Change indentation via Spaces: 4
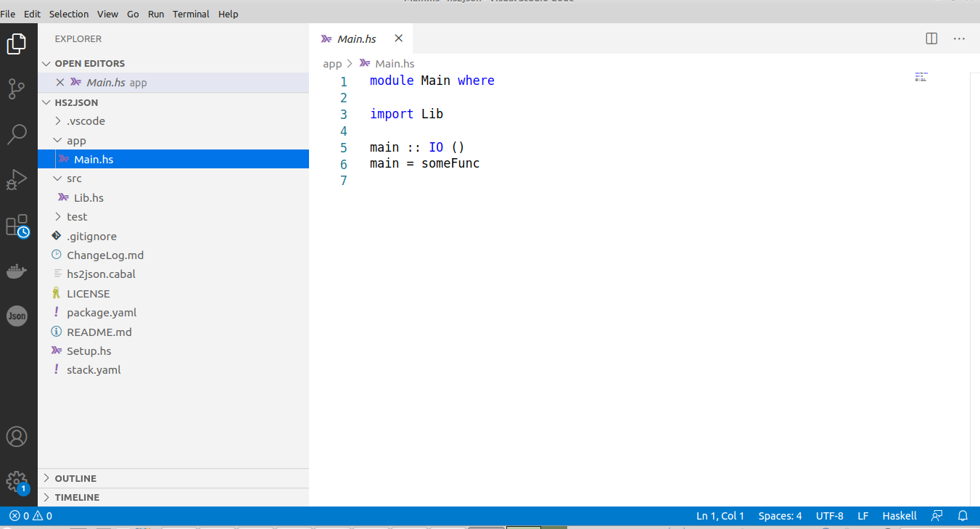This screenshot has height=529, width=980. [x=780, y=516]
